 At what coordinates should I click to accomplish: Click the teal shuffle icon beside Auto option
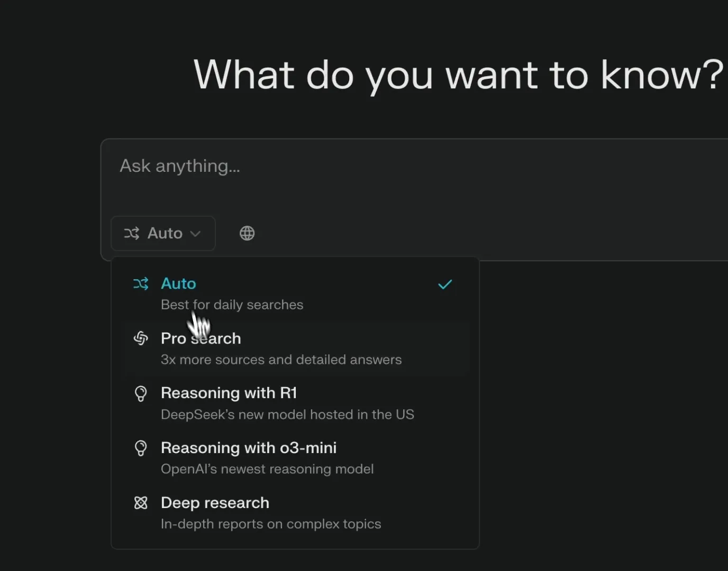(x=141, y=284)
